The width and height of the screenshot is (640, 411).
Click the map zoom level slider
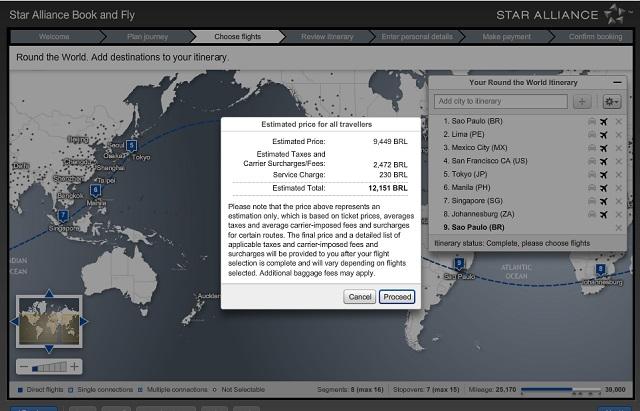[x=49, y=367]
